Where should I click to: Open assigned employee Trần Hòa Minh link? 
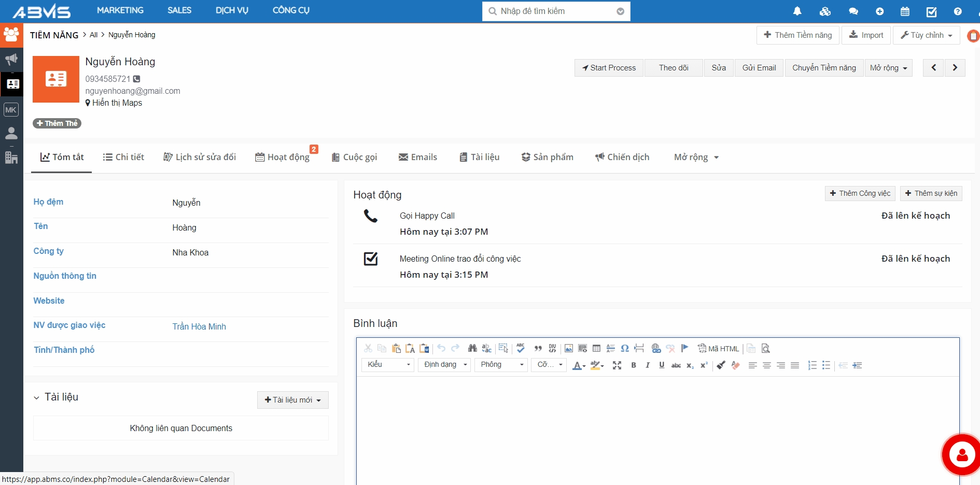(199, 326)
